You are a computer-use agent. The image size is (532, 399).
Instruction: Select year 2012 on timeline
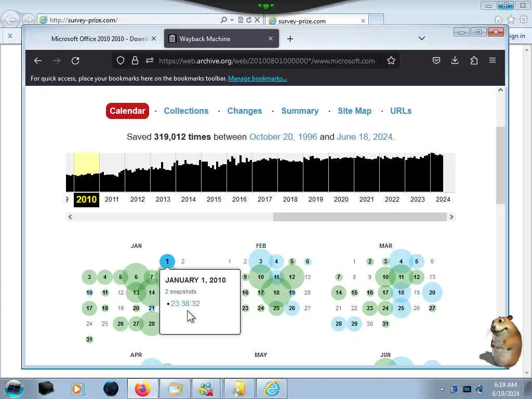click(137, 199)
